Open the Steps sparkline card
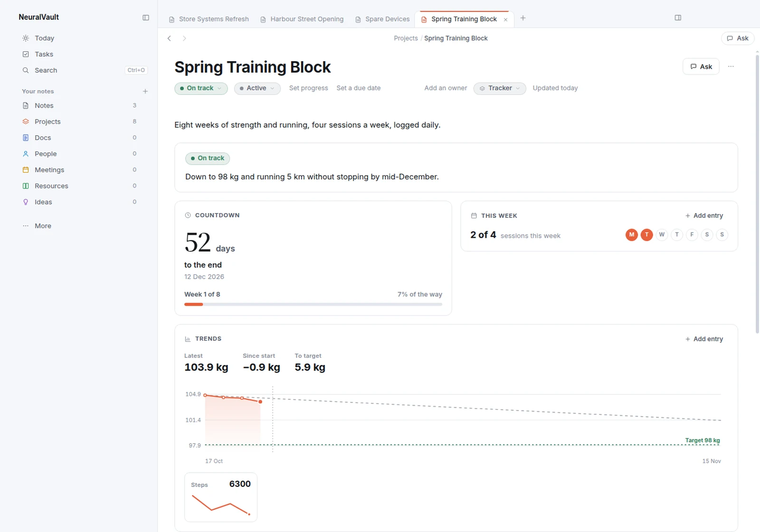Image resolution: width=760 pixels, height=532 pixels. point(221,497)
